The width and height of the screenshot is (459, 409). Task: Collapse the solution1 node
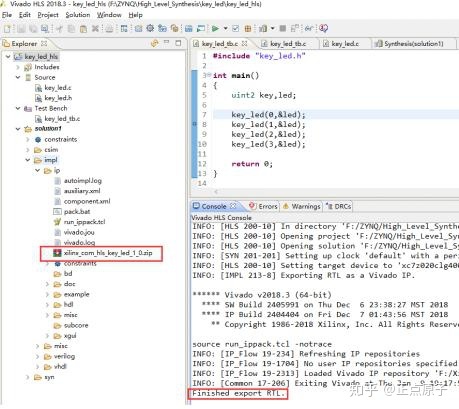(x=18, y=129)
